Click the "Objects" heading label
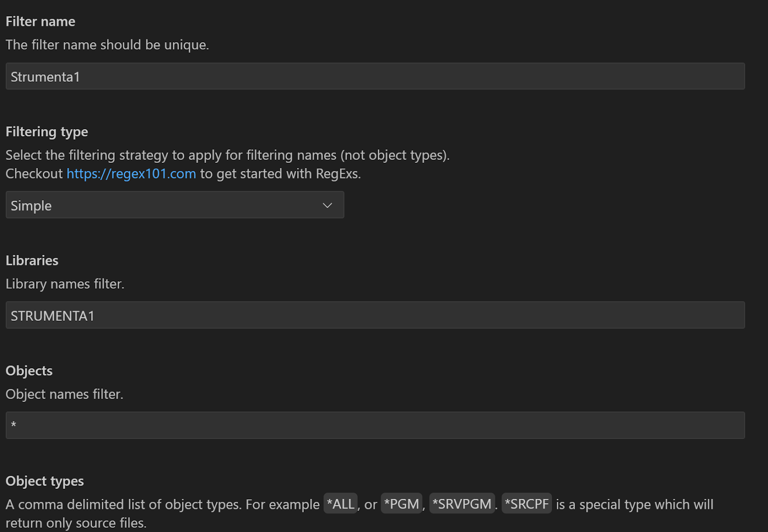The height and width of the screenshot is (532, 768). coord(29,371)
